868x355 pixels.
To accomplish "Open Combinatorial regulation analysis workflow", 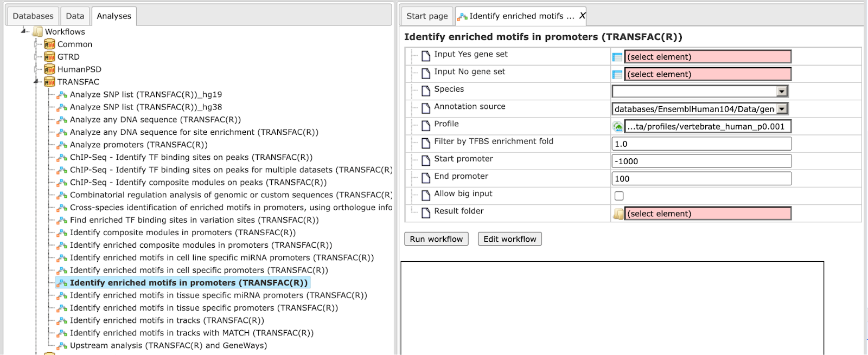I will click(x=231, y=195).
